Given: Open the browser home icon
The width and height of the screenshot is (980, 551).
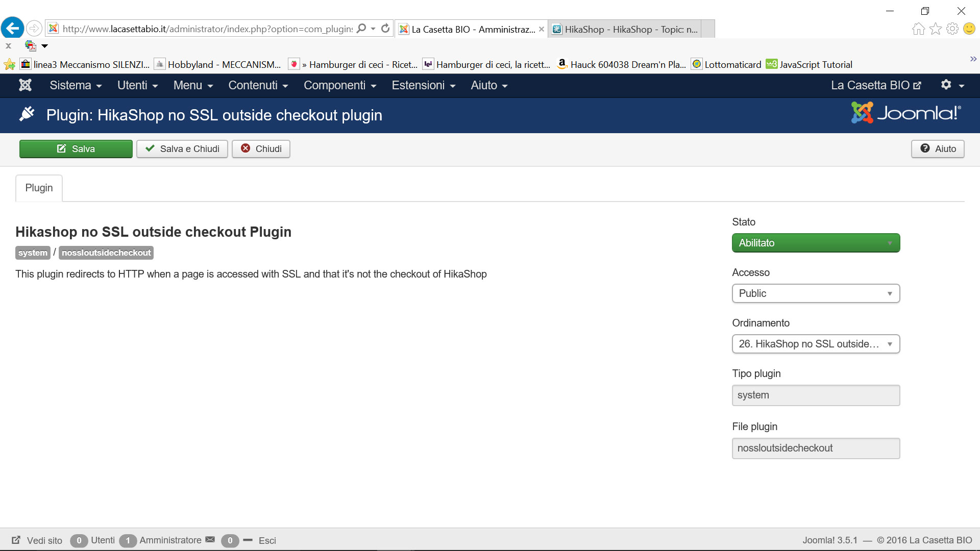Looking at the screenshot, I should click(918, 29).
